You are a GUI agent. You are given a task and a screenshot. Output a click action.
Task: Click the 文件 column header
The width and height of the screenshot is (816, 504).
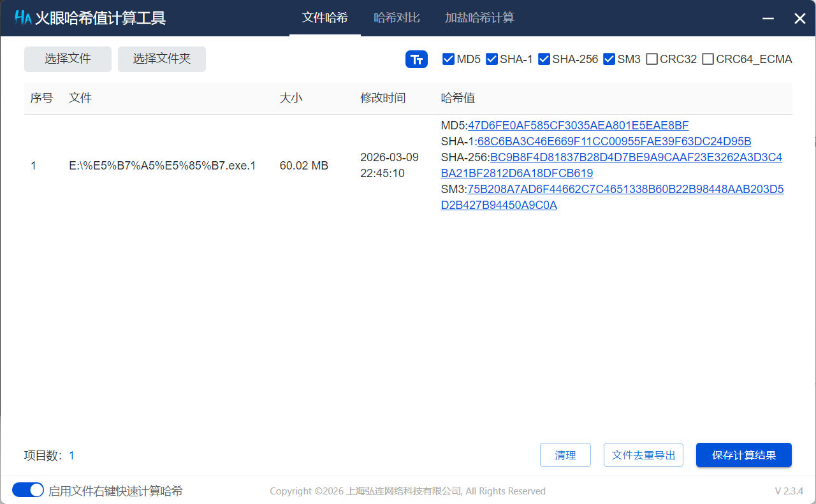click(x=80, y=98)
